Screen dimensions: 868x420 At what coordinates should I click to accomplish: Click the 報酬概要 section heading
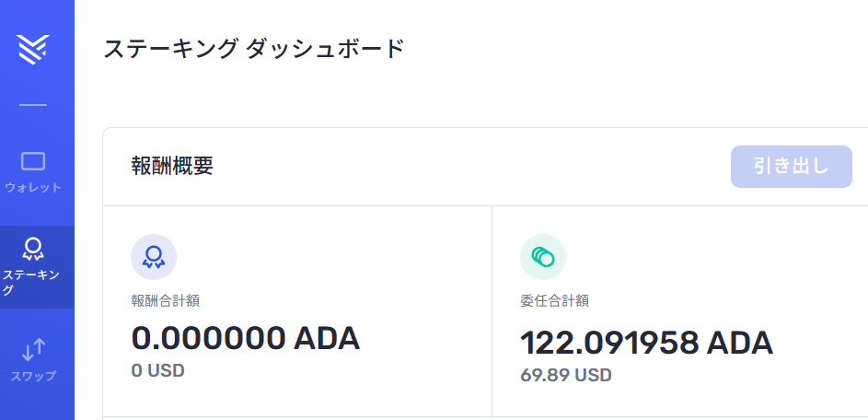tap(172, 166)
